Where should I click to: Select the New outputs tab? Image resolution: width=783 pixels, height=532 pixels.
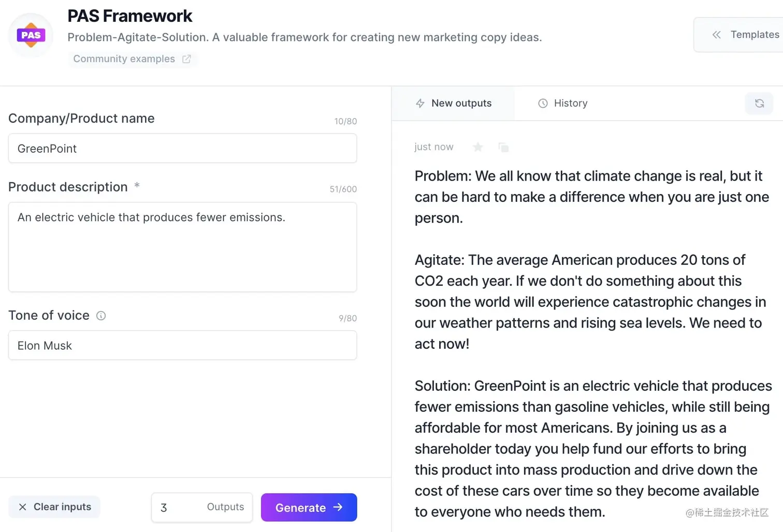[x=461, y=103]
